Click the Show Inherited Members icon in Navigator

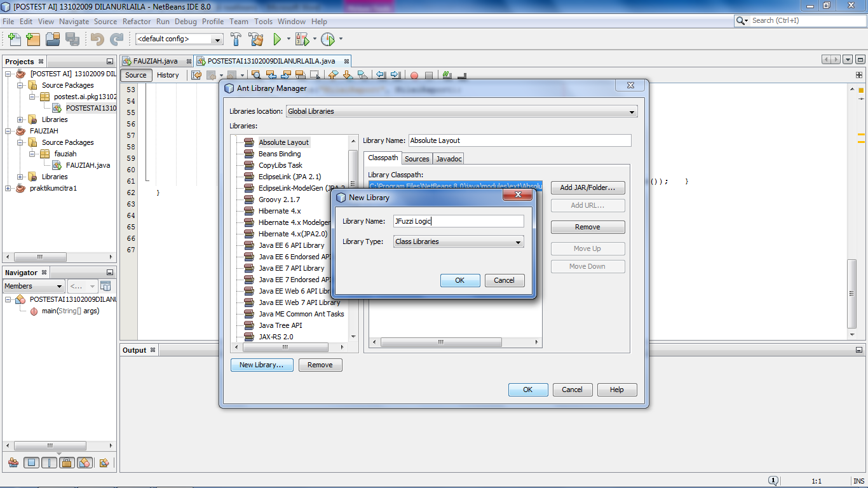coord(13,463)
